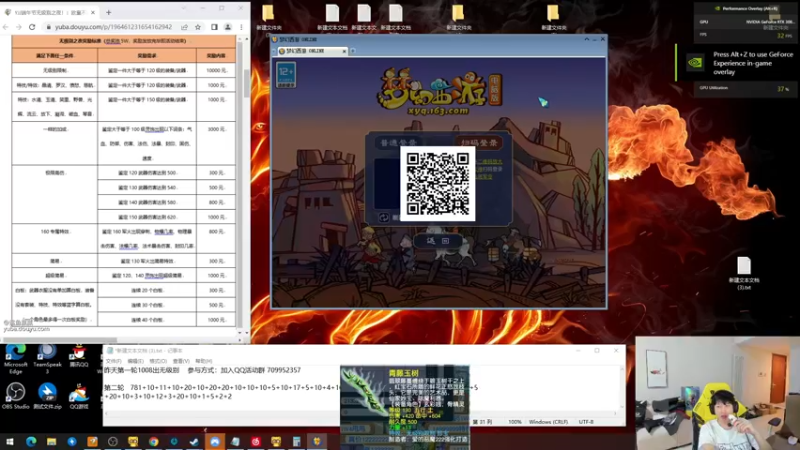Close the 梦幻西游 ONLINE game tab

click(344, 51)
